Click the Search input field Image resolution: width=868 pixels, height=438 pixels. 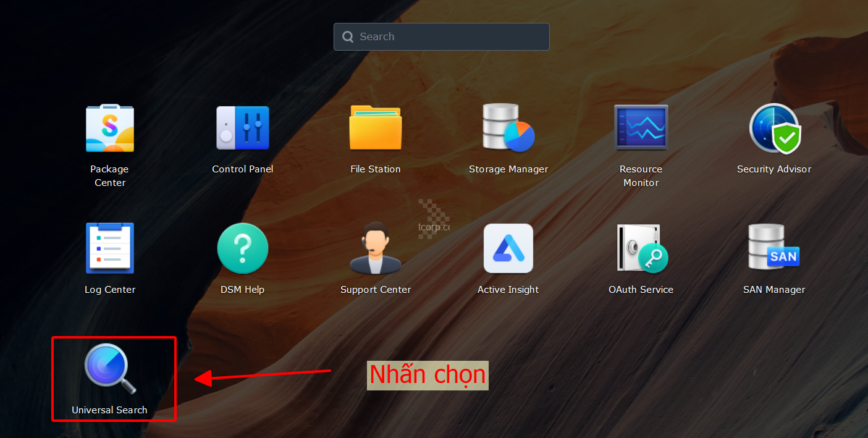(451, 36)
